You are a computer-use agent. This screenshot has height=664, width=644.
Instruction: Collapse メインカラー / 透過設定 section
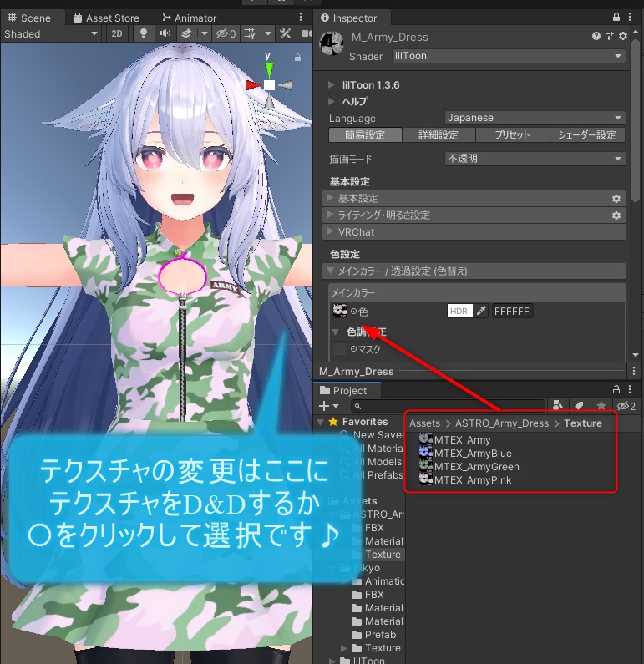tap(474, 271)
